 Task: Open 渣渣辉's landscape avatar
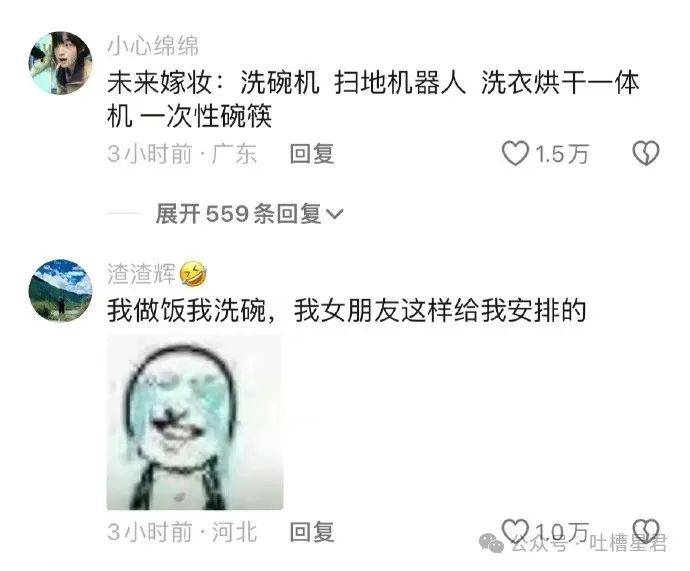point(60,291)
